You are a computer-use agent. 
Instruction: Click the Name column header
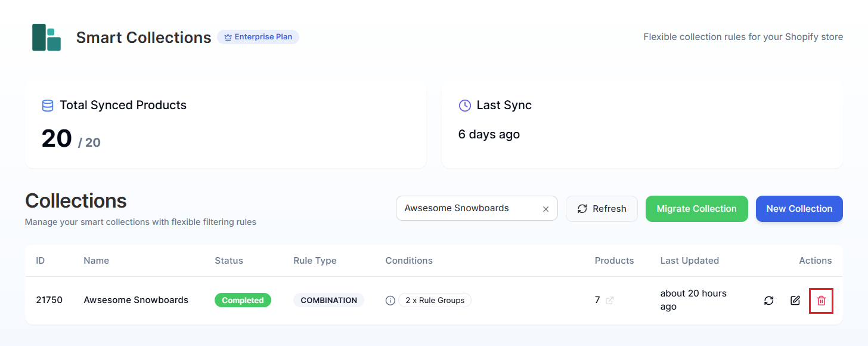(96, 261)
